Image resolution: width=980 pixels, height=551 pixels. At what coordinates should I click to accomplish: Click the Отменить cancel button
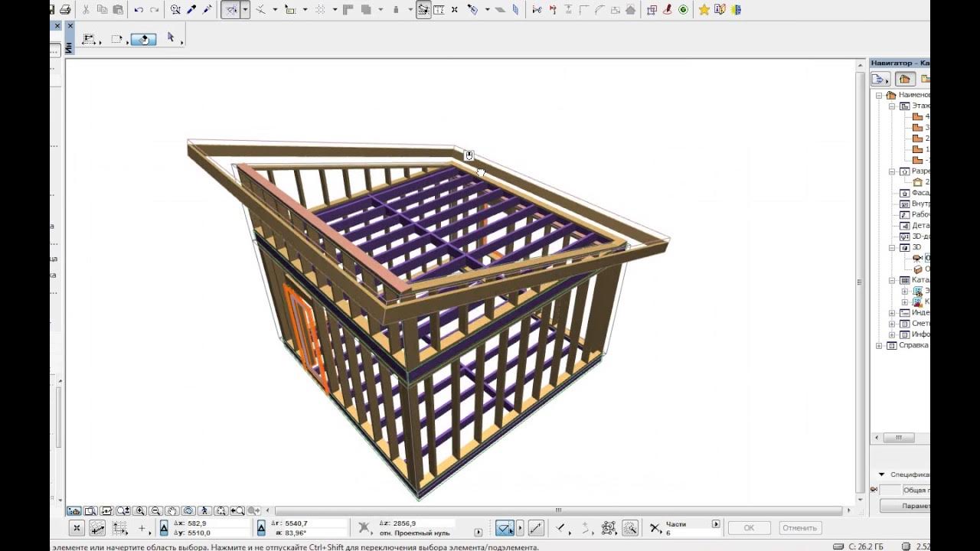coord(800,528)
